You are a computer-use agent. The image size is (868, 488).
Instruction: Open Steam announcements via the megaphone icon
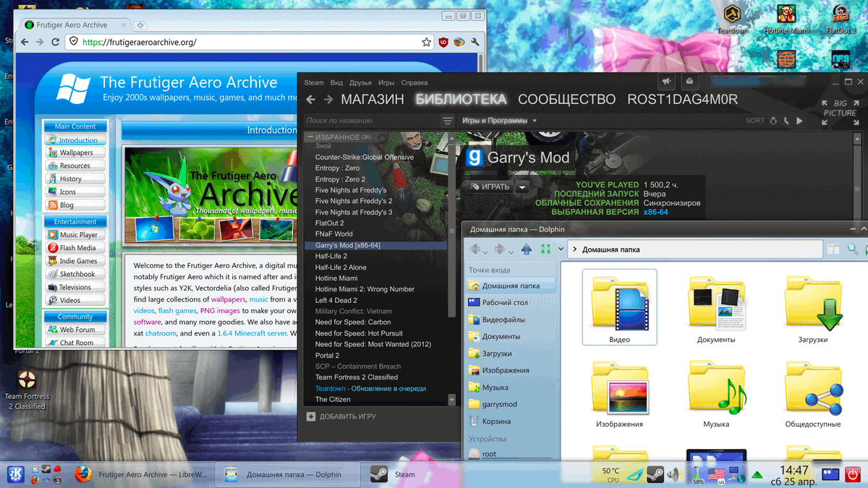click(x=667, y=81)
